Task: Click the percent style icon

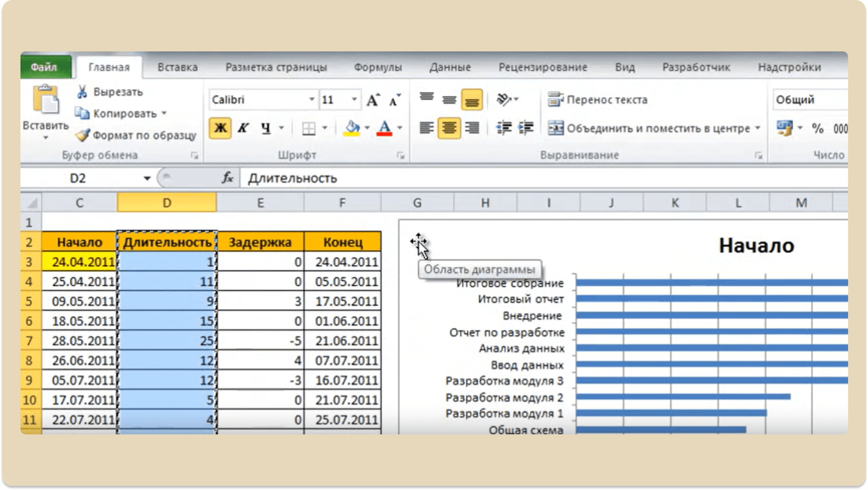Action: (817, 128)
